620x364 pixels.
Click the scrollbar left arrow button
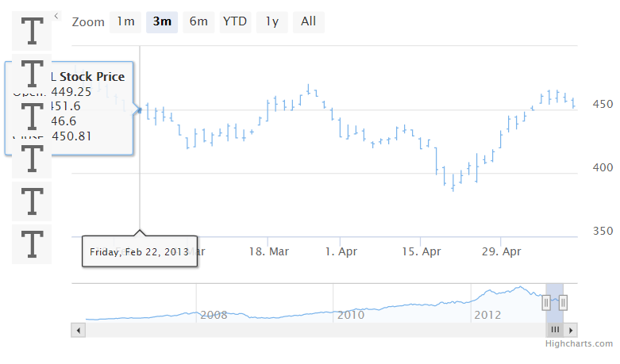click(79, 330)
